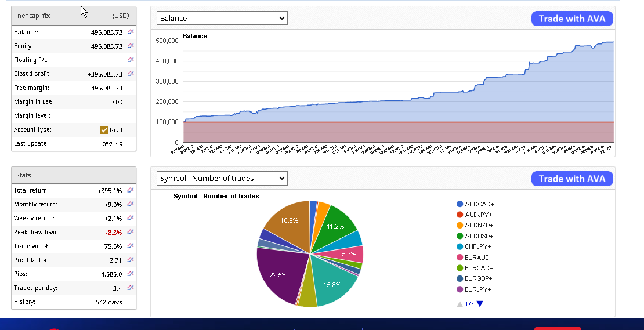Click the Profit factor chart icon

click(x=131, y=260)
